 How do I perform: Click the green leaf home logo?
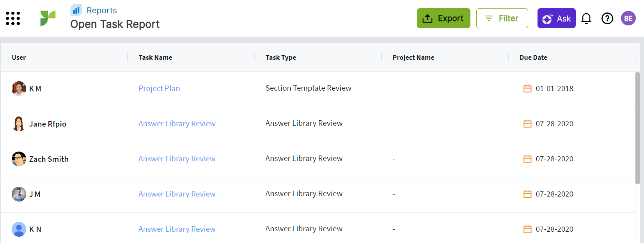(48, 18)
